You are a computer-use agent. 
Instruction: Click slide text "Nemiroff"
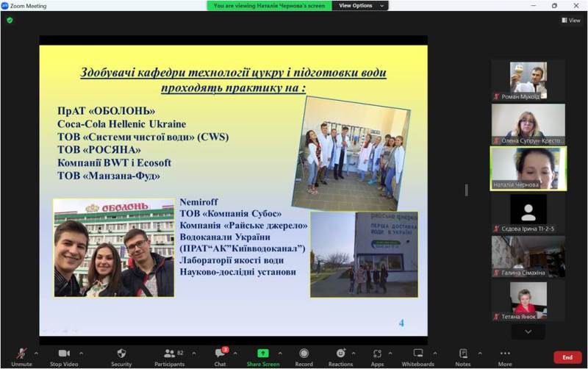[x=198, y=202]
